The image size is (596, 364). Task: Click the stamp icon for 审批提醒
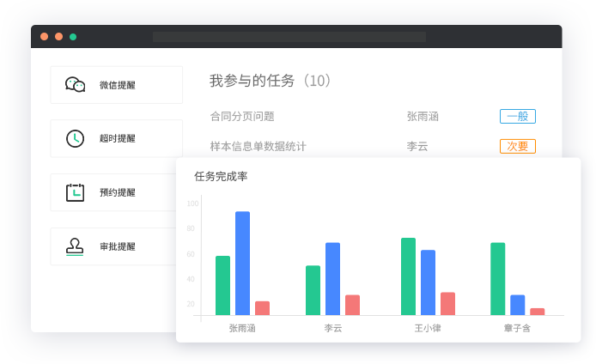[75, 246]
